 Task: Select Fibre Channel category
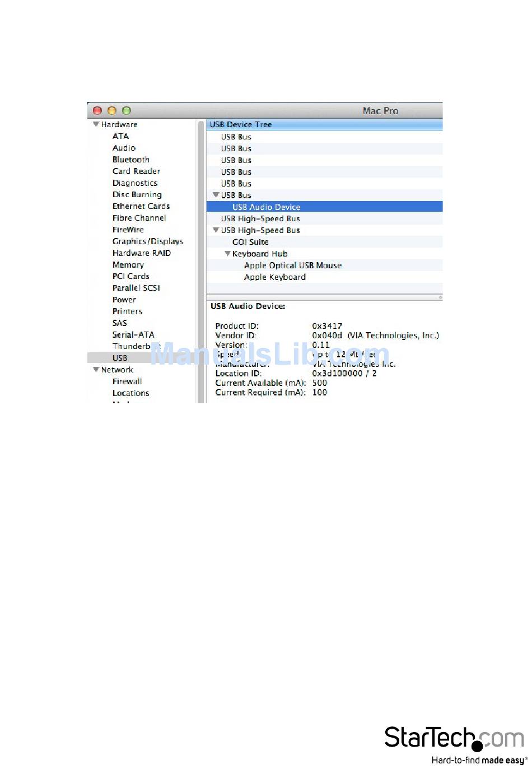(x=139, y=218)
